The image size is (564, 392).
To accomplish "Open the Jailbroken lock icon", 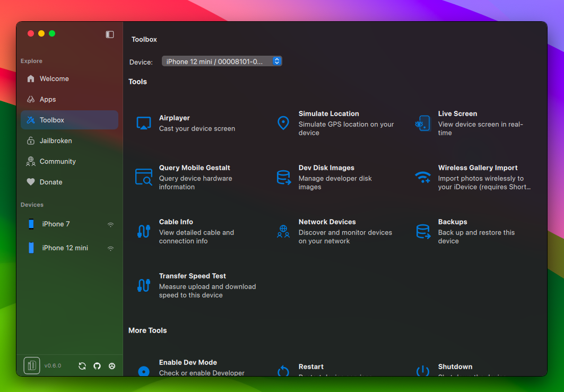I will tap(31, 141).
